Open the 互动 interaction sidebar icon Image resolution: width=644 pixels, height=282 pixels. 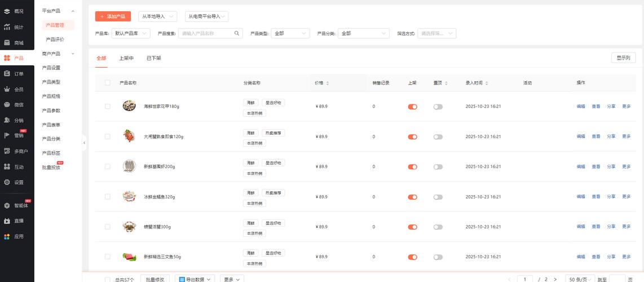[x=7, y=166]
